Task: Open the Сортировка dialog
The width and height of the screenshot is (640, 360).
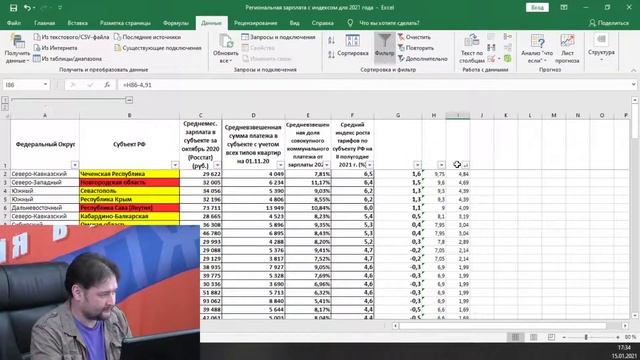Action: tap(353, 46)
